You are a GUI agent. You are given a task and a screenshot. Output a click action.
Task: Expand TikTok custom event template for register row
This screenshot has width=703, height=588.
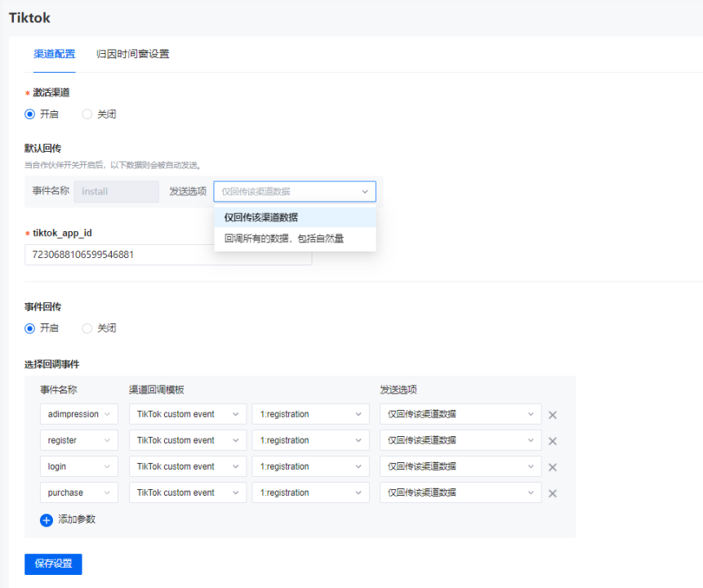(x=188, y=440)
